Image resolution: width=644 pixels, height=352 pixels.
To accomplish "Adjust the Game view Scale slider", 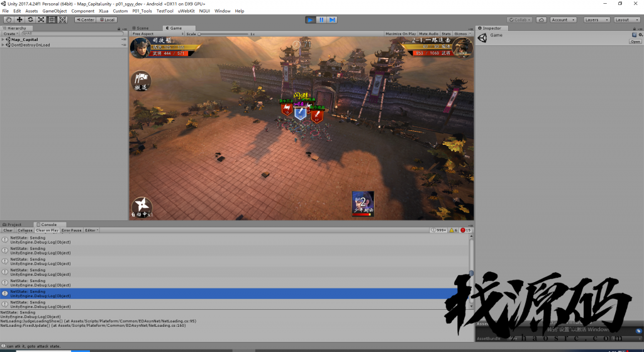I will [224, 34].
